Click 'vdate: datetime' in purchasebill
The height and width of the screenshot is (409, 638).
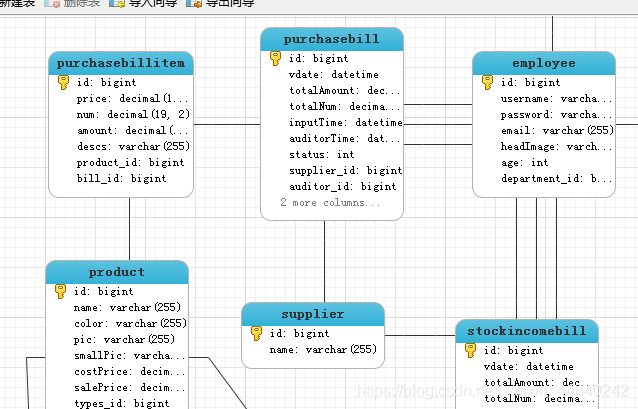click(x=334, y=74)
